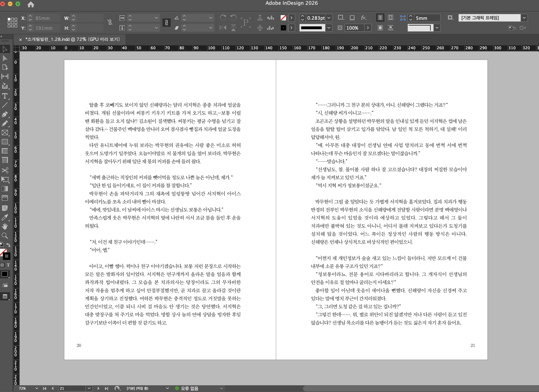Go to next page arrow
The height and width of the screenshot is (392, 539).
[x=98, y=388]
